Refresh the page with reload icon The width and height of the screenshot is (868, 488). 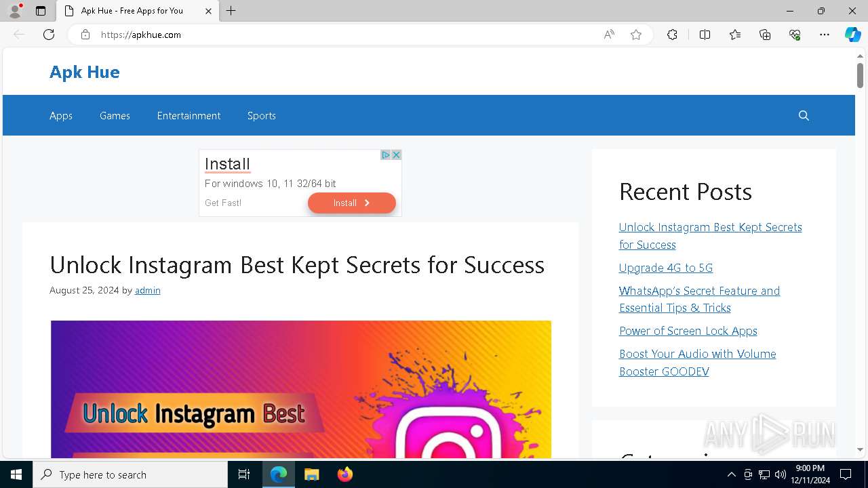coord(49,35)
